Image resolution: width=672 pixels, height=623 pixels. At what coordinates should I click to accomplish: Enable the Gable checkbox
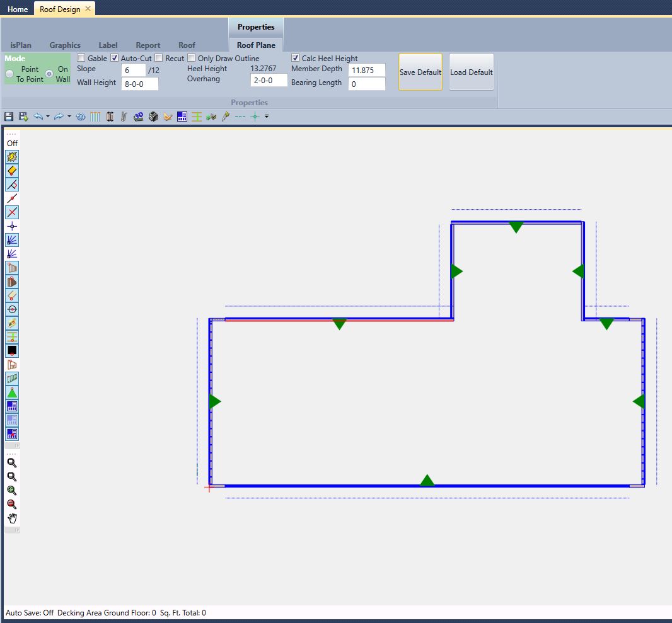[81, 58]
